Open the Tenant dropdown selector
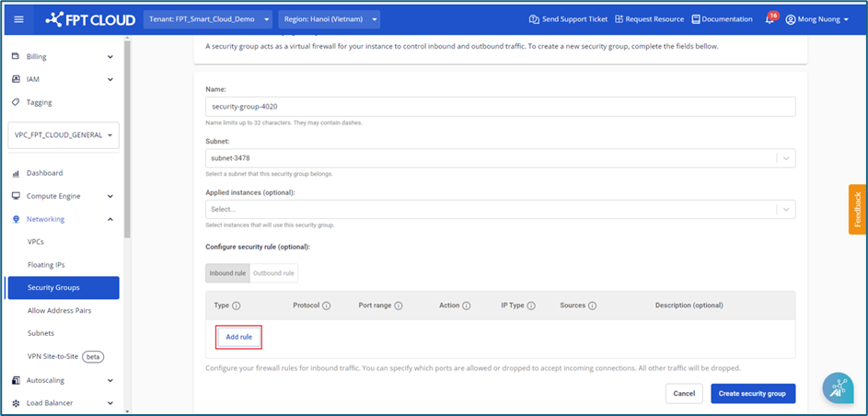Screen dimensions: 868x416 click(x=210, y=19)
